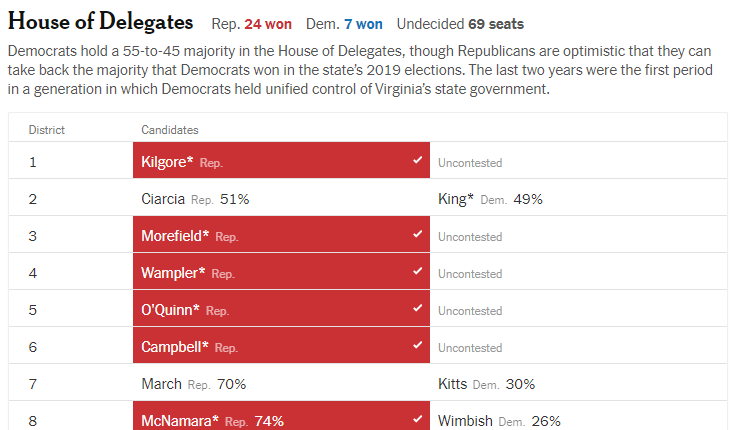Select Kitts Dem. 30% entry
This screenshot has width=733, height=430.
[487, 384]
